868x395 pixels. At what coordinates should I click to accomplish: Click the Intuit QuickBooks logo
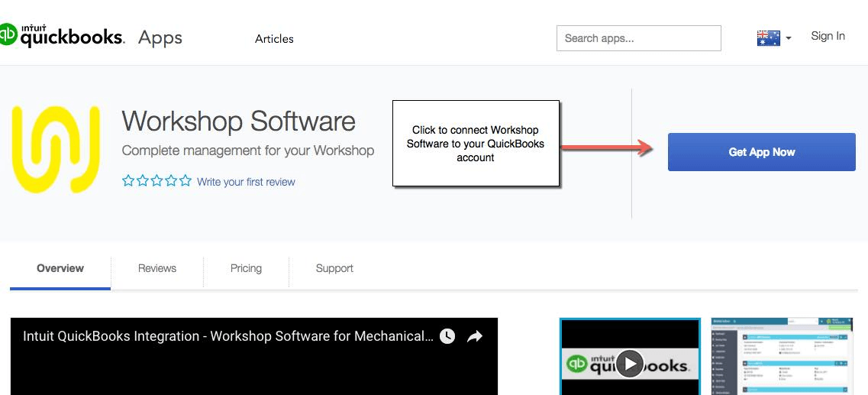(61, 36)
